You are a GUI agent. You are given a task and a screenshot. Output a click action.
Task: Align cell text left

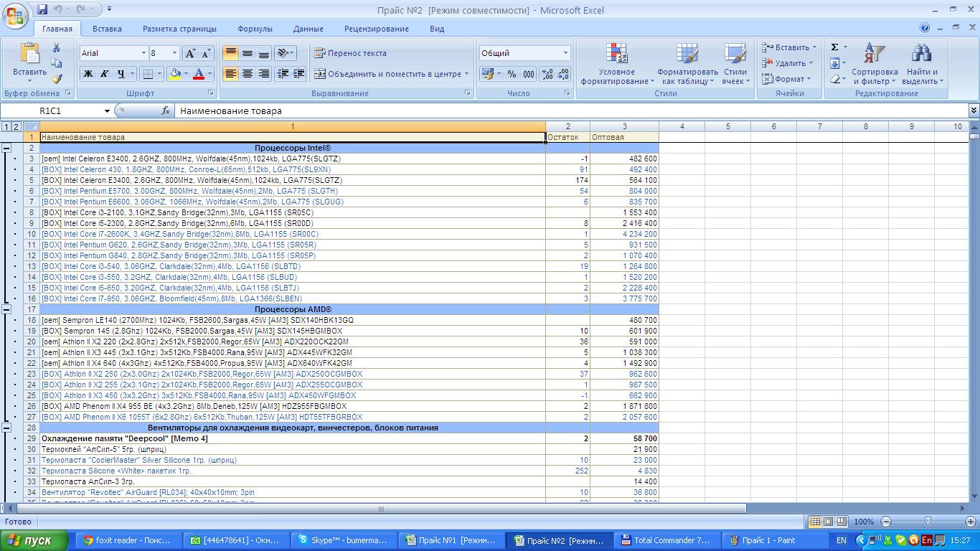[x=230, y=73]
